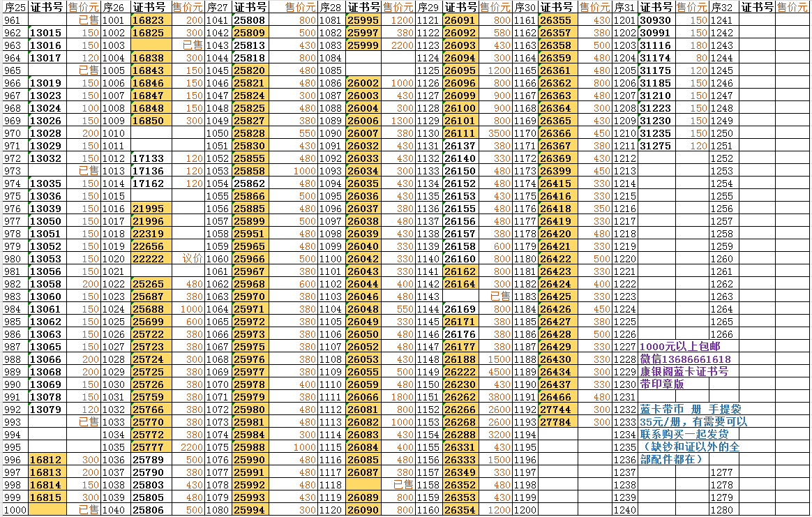This screenshot has height=517, width=812.
Task: Select the 微信13686661618 contact cell
Action: [685, 359]
